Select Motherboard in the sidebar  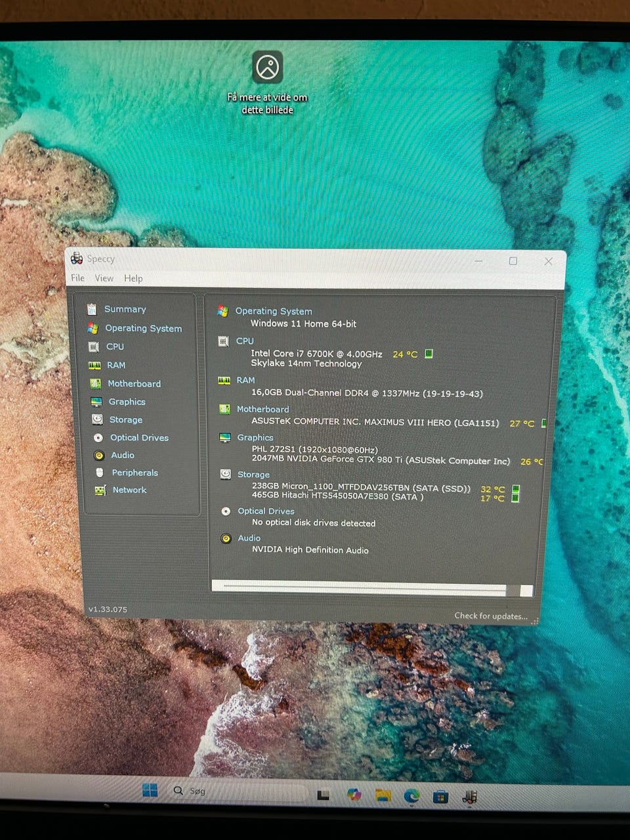pyautogui.click(x=134, y=383)
